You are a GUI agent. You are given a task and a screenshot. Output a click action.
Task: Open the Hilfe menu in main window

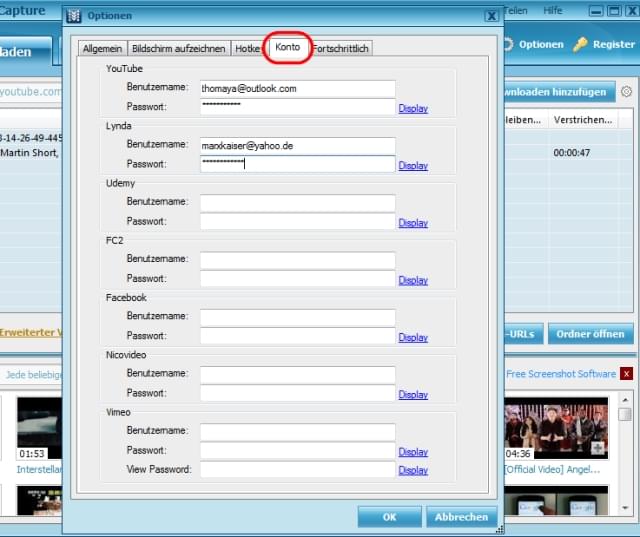pos(553,11)
